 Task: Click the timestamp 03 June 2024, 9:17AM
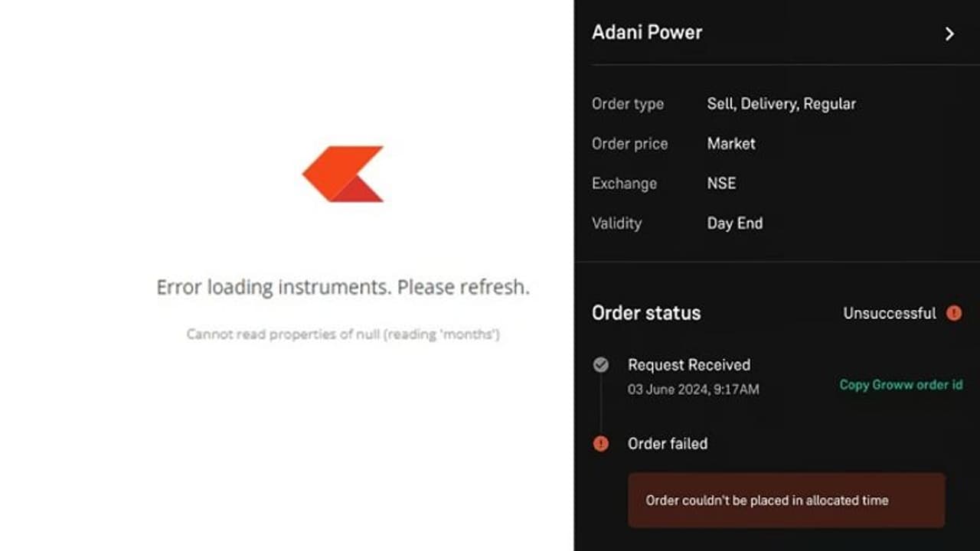[x=692, y=390]
